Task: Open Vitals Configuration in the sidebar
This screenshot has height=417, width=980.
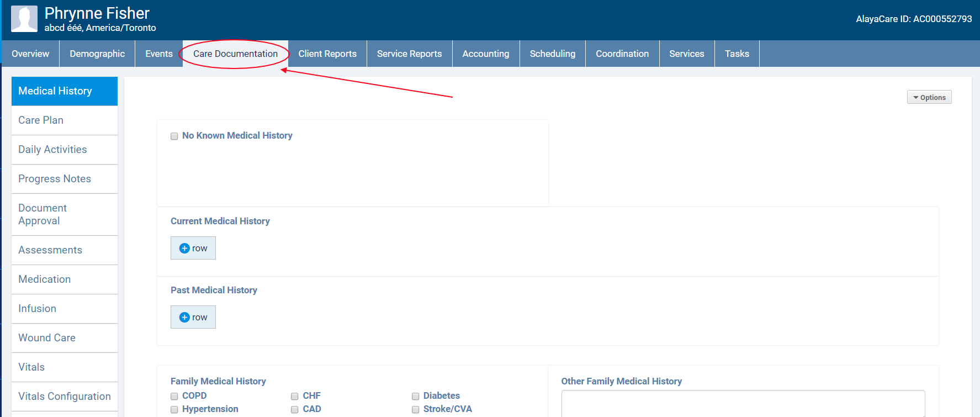Action: pyautogui.click(x=65, y=397)
